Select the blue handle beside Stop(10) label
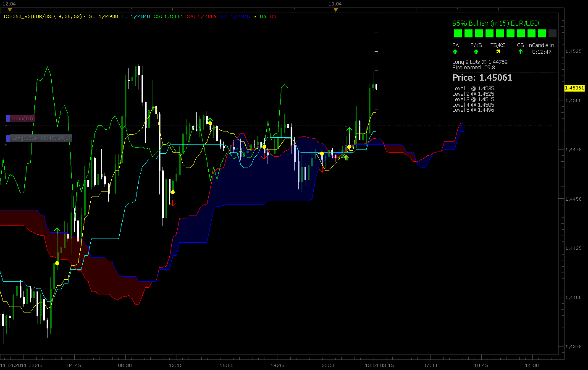The height and width of the screenshot is (370, 588). pos(8,118)
